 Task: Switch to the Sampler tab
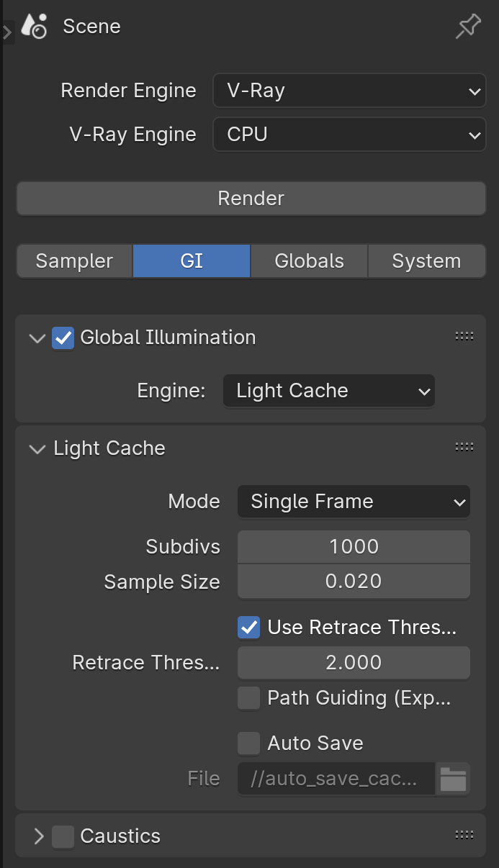[x=74, y=261]
